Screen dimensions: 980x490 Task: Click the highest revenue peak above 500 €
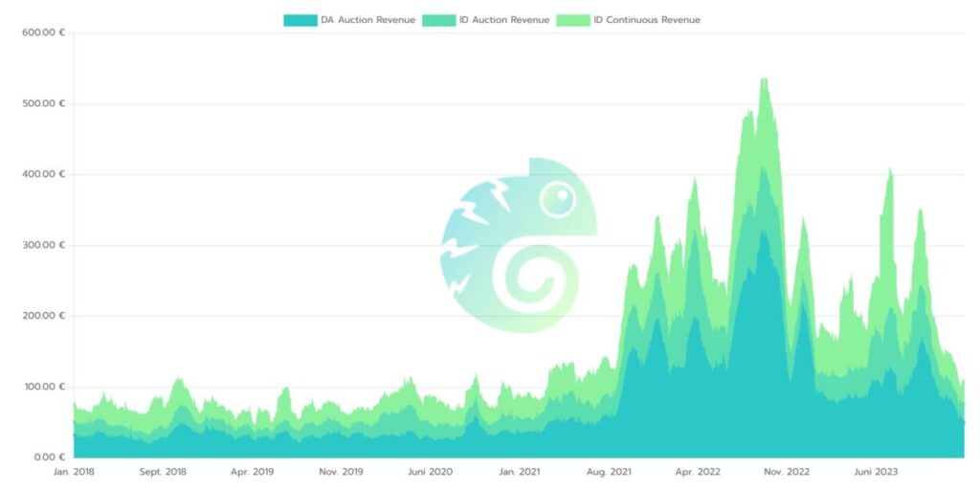coord(764,80)
